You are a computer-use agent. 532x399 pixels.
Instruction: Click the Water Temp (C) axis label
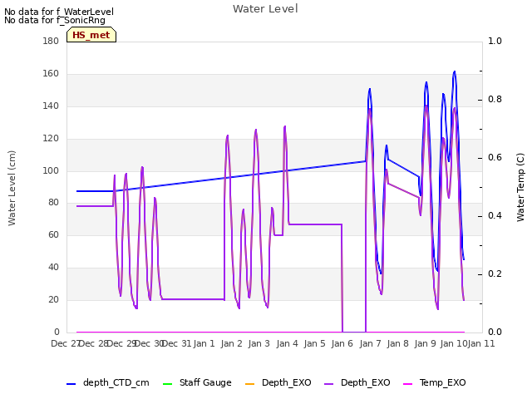pos(520,187)
